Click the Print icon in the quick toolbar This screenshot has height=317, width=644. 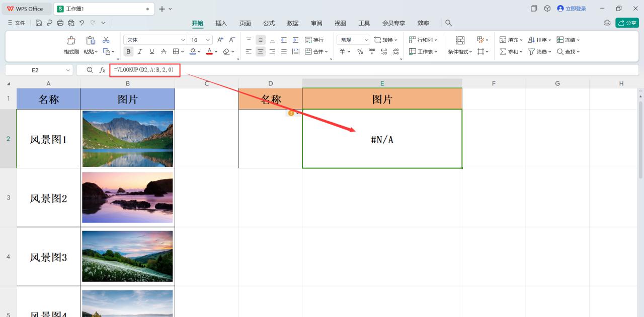(60, 23)
